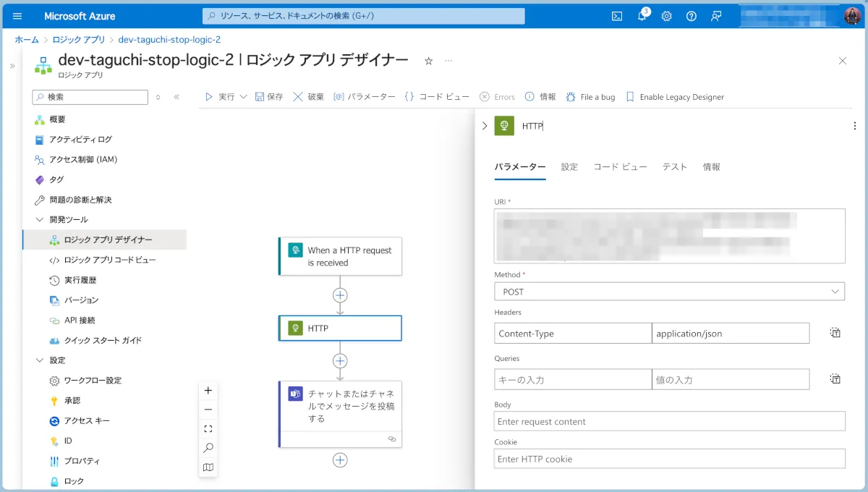Click the ロジック アプリ breadcrumb link

pos(78,40)
